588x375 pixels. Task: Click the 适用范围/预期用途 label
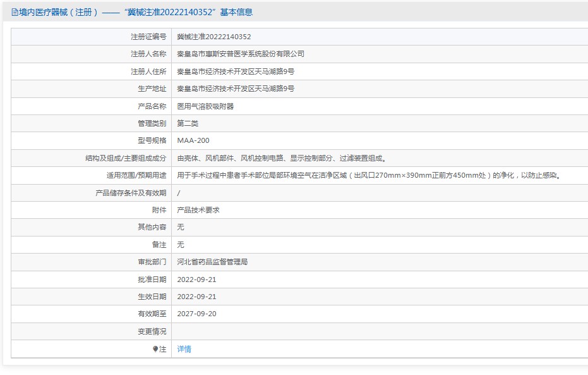[x=136, y=175]
